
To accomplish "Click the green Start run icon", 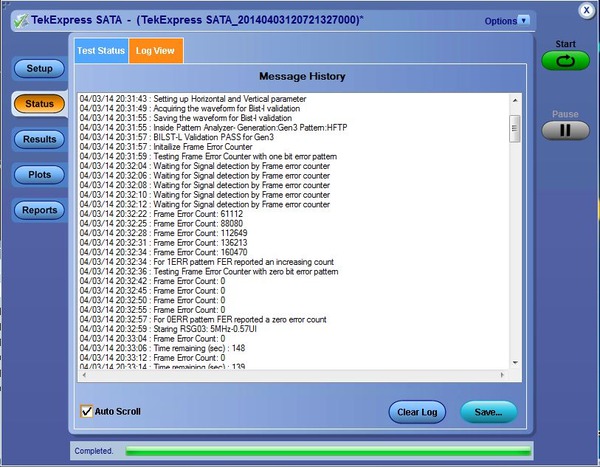I will [566, 61].
